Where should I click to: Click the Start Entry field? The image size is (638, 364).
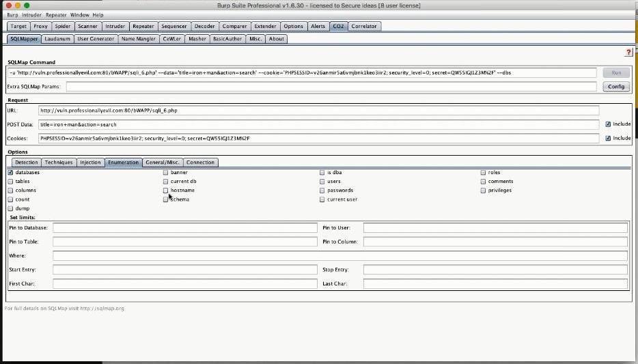[184, 270]
